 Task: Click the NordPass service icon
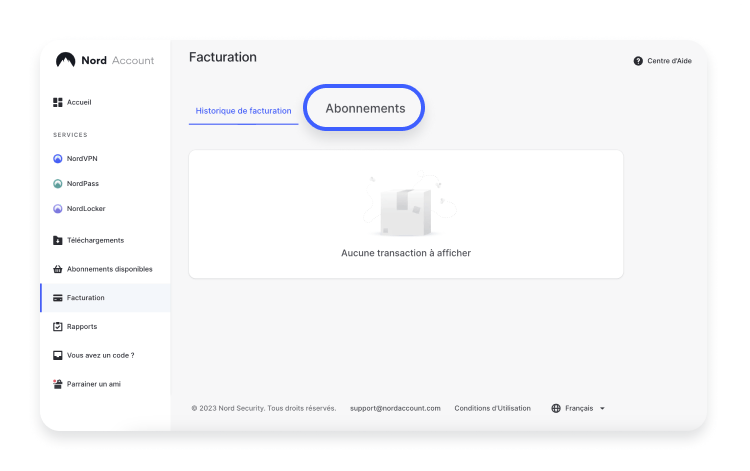58,184
